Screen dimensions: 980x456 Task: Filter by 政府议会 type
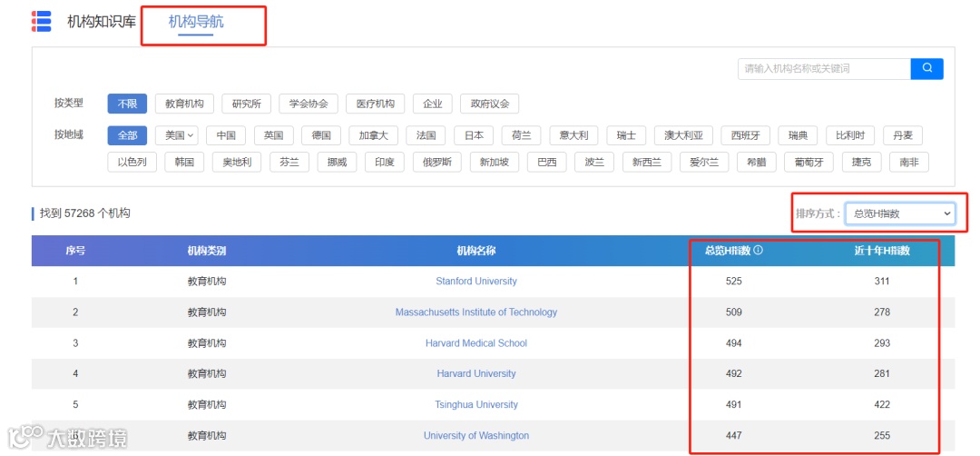point(489,104)
